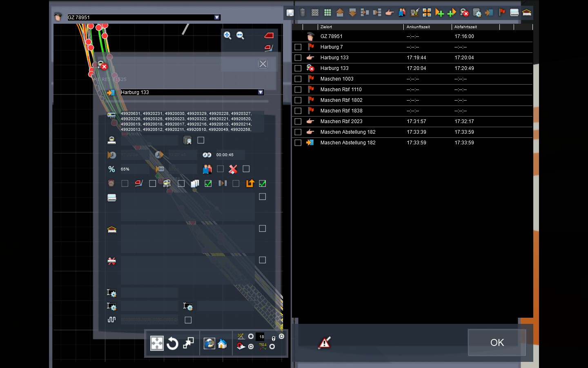
Task: Click departure time 17:16:00 of GZ 78951
Action: (464, 36)
